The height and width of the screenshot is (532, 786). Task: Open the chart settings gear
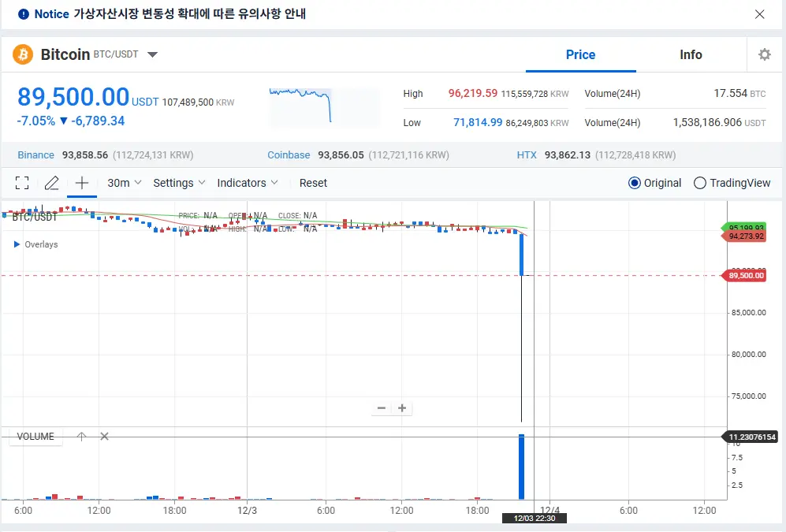pos(763,54)
